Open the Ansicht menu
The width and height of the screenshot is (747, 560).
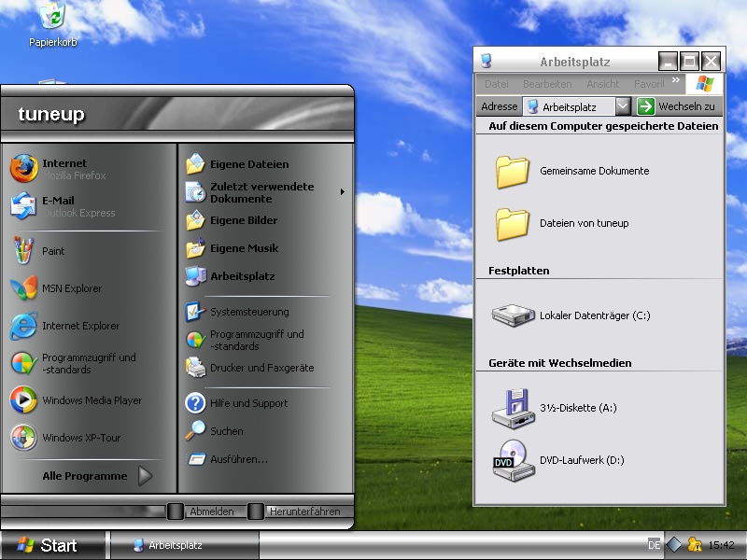point(602,83)
